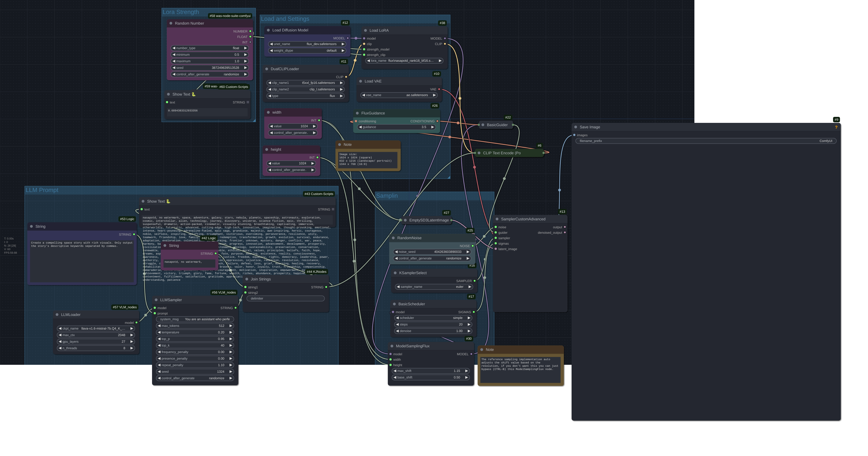Viewport: 868px width, 456px height.
Task: Click the Image size Note text area
Action: click(368, 160)
